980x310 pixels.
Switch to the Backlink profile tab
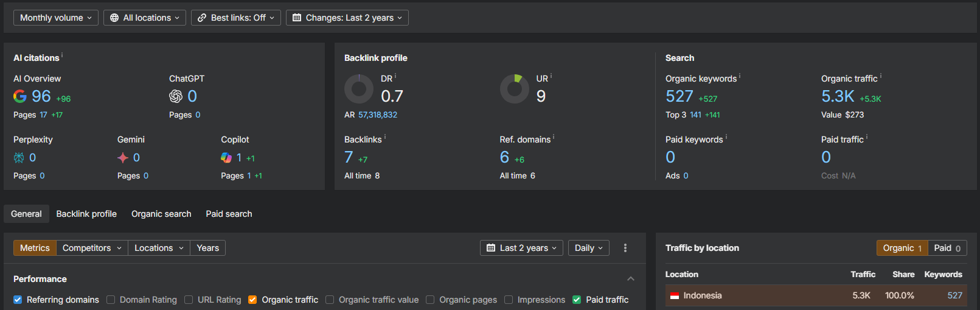[86, 214]
